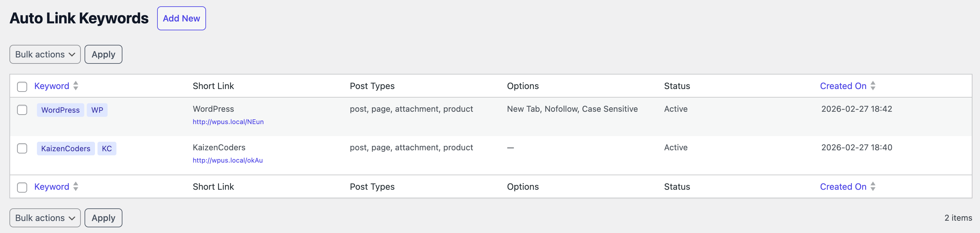This screenshot has height=233, width=980.
Task: Click the WP keyword tag
Action: click(x=97, y=110)
